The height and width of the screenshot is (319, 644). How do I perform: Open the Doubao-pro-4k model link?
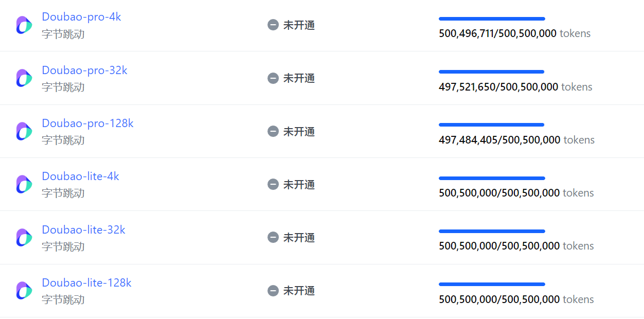coord(81,17)
